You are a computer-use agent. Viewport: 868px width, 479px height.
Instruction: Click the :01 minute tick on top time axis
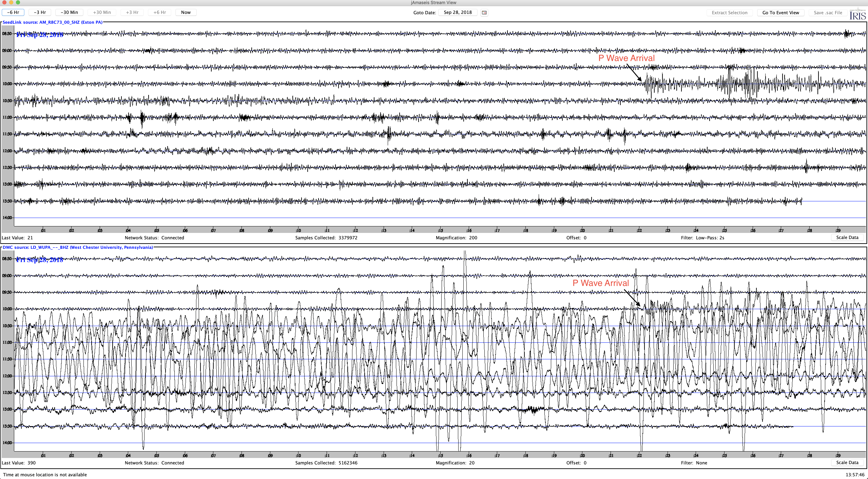[43, 230]
